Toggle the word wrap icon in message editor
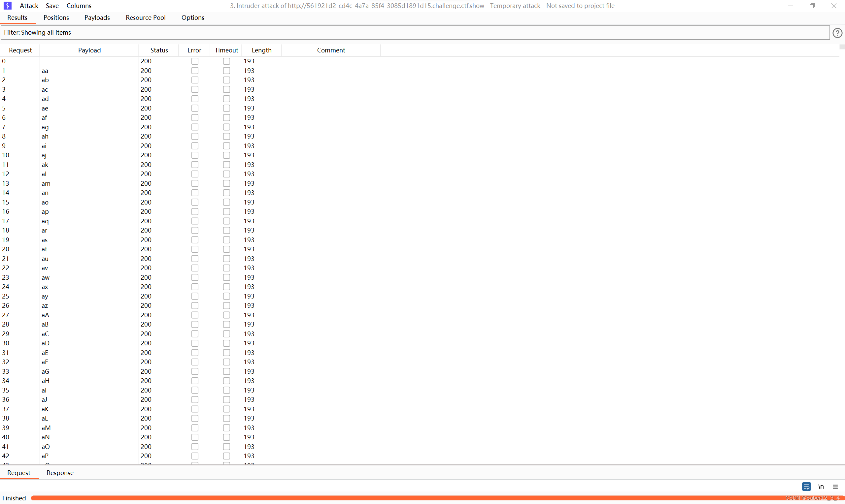 pos(806,487)
